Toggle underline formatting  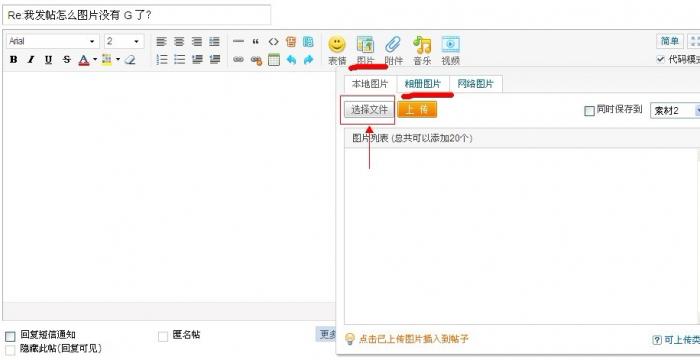(48, 59)
